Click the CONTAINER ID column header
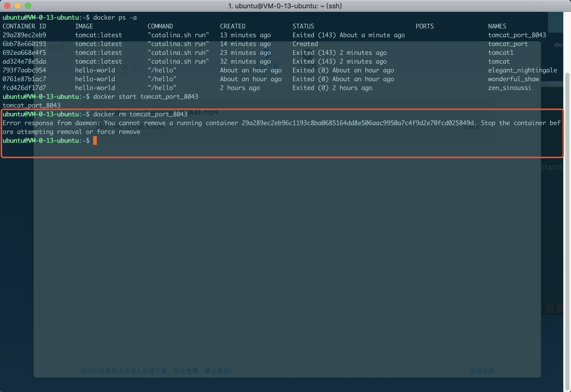The height and width of the screenshot is (392, 571). [x=24, y=26]
